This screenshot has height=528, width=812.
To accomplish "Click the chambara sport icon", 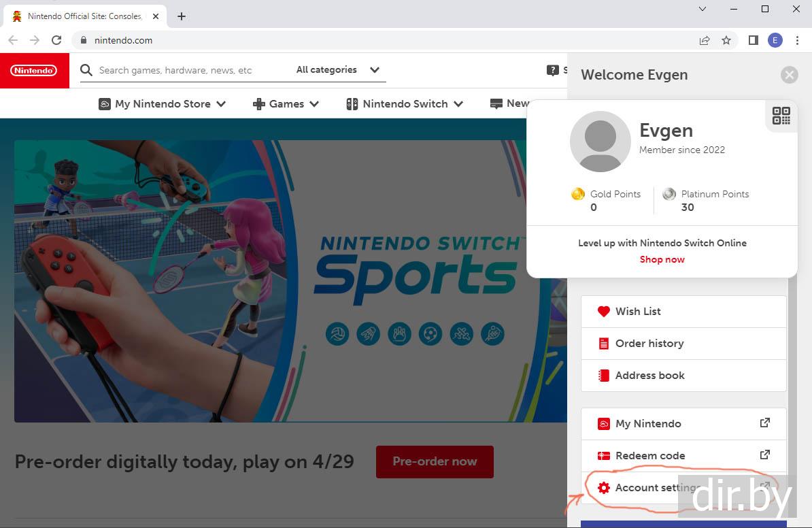I will click(461, 334).
